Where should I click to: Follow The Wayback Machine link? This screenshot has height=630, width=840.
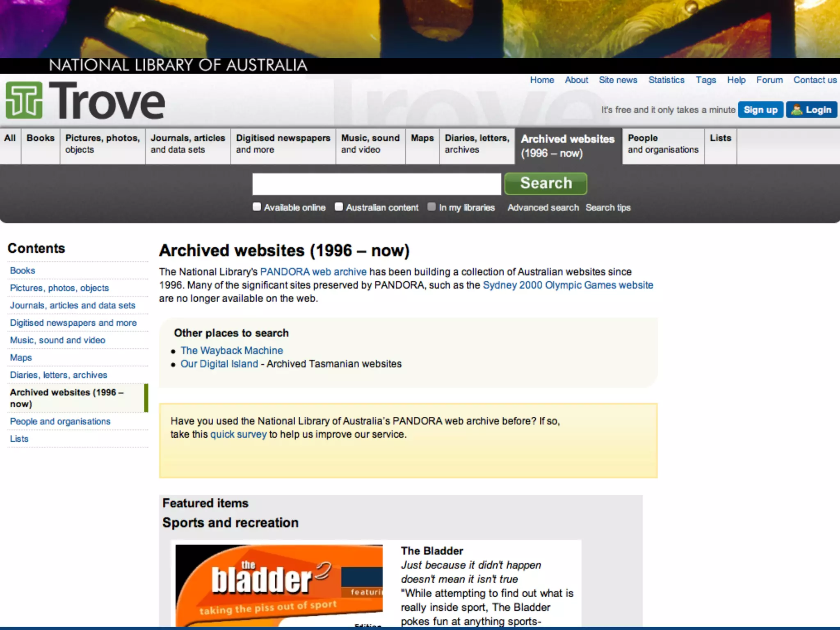point(232,351)
